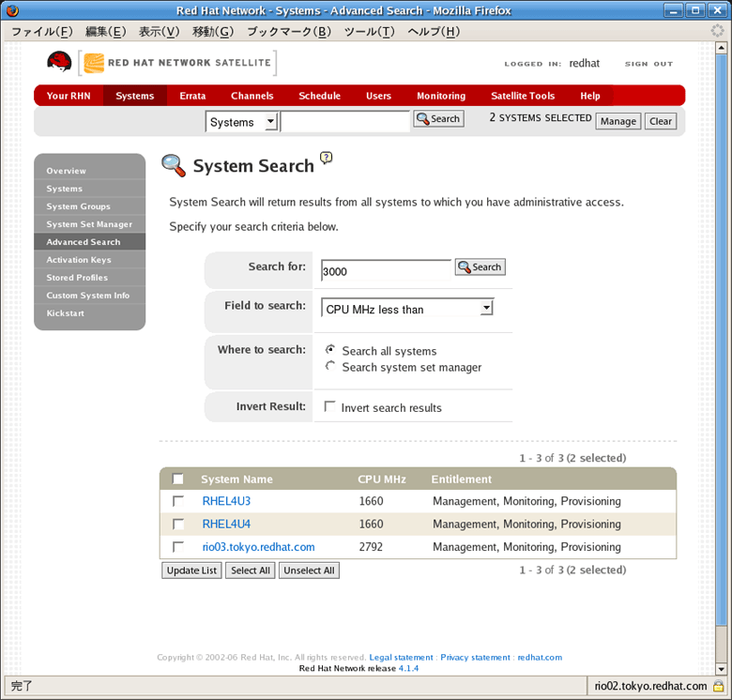The width and height of the screenshot is (732, 700).
Task: Click the Update List button
Action: [191, 571]
